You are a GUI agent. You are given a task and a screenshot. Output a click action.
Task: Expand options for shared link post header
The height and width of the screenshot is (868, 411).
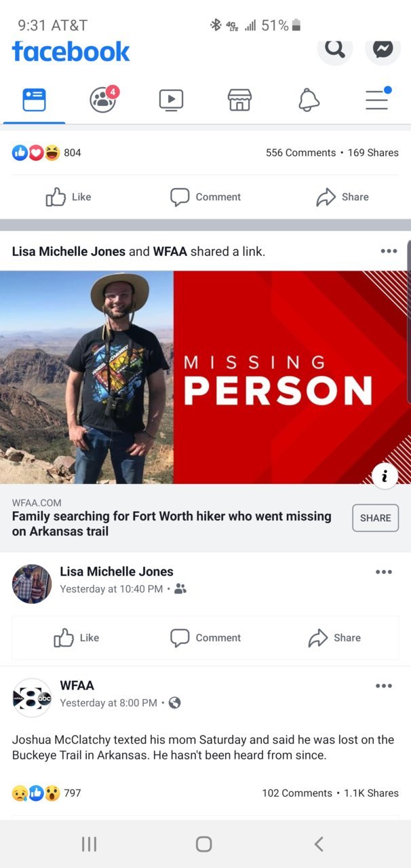click(389, 251)
